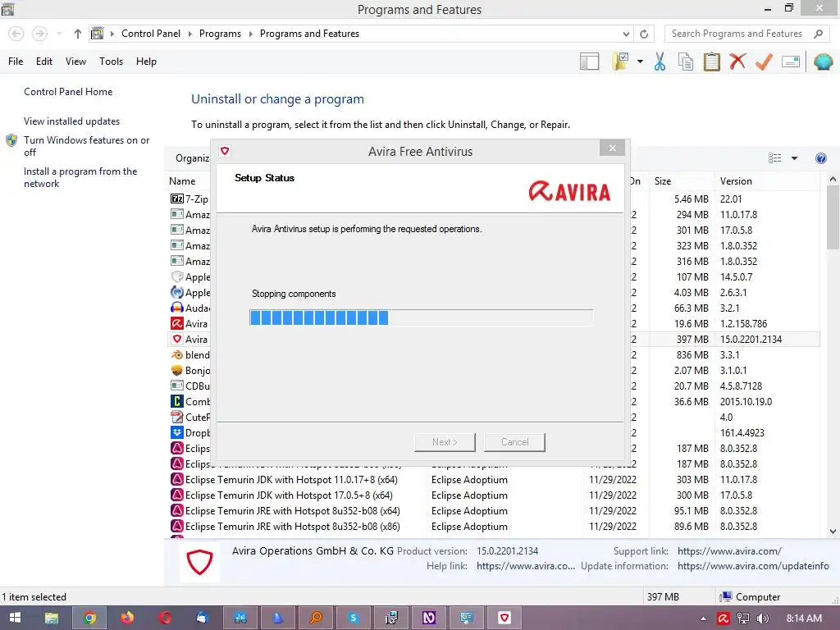Click the Copy toolbar icon

pos(686,62)
